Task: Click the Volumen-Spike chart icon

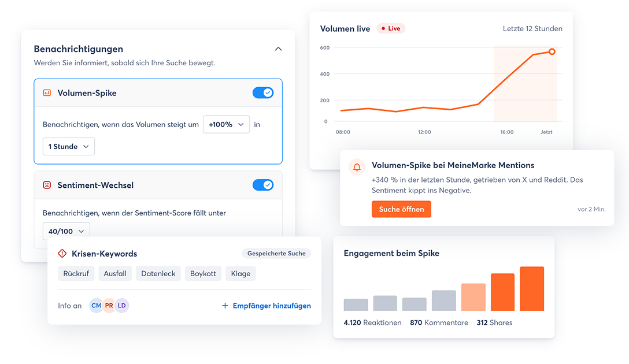Action: point(47,93)
